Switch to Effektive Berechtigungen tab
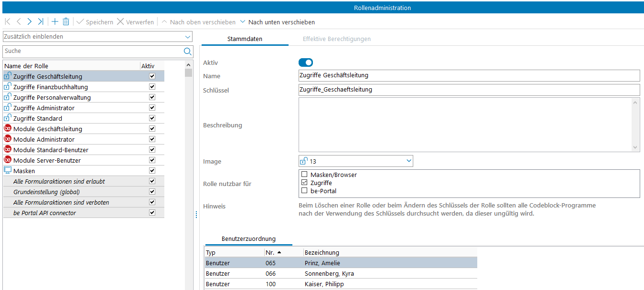 tap(336, 39)
